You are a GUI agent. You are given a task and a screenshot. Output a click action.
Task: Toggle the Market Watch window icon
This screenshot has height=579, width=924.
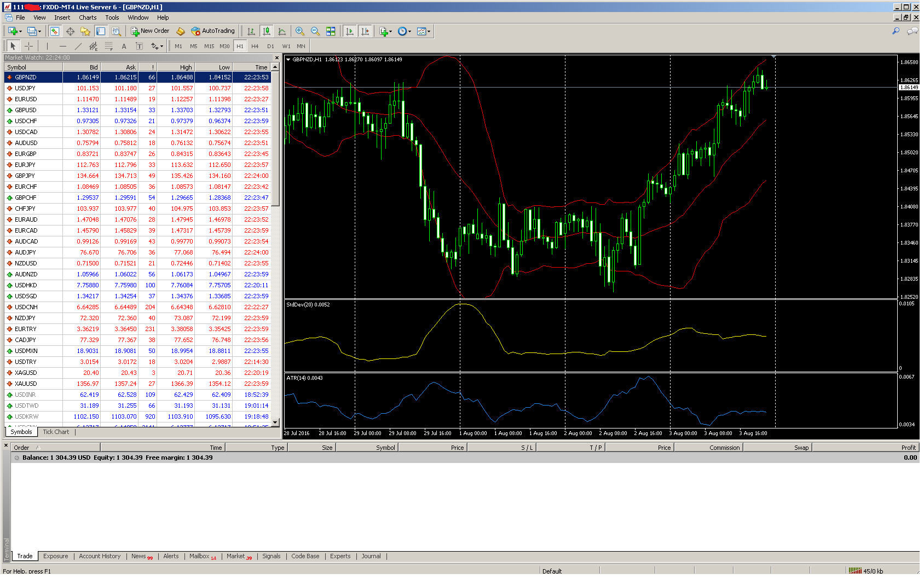click(x=55, y=31)
